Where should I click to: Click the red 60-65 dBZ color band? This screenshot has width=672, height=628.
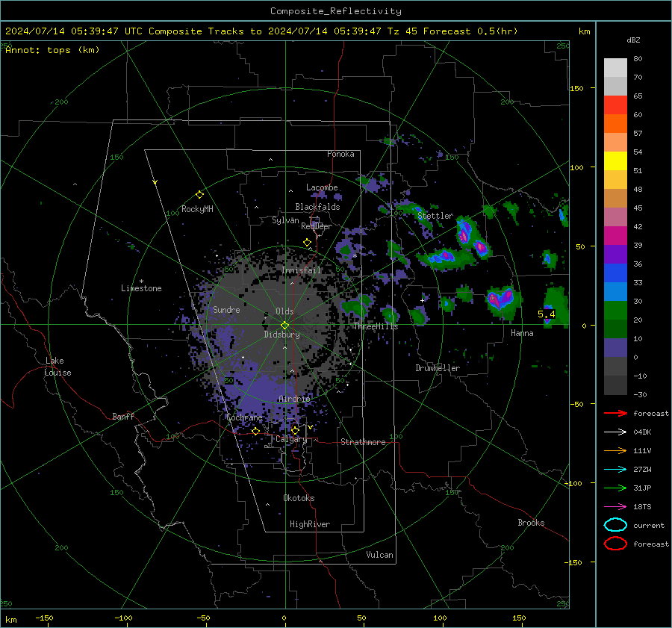[x=615, y=105]
